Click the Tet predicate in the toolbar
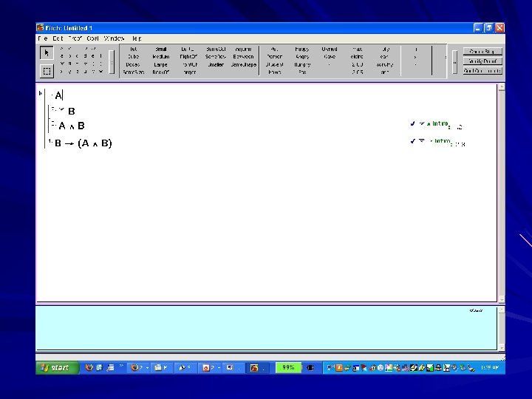The width and height of the screenshot is (532, 399). click(x=133, y=50)
